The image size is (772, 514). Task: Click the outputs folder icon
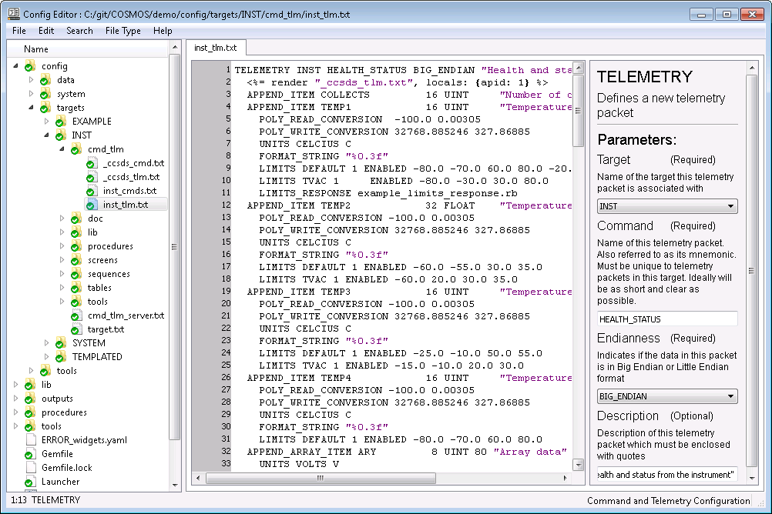pos(30,398)
